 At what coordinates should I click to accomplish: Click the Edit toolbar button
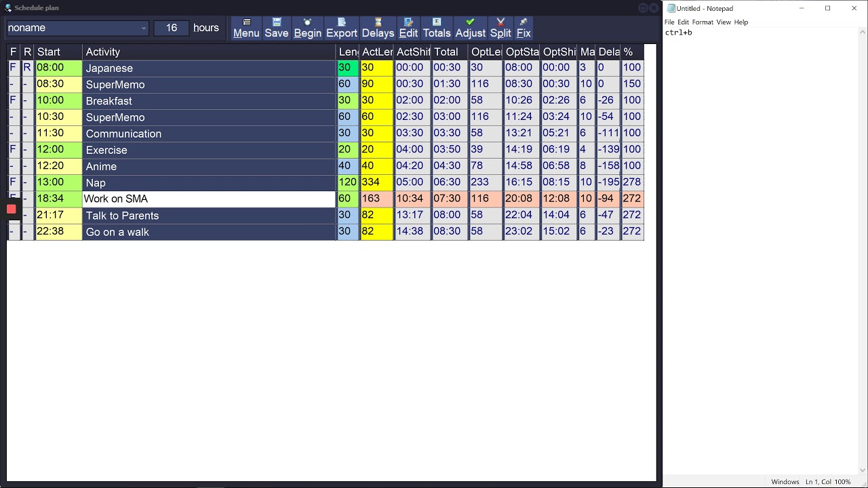tap(408, 28)
